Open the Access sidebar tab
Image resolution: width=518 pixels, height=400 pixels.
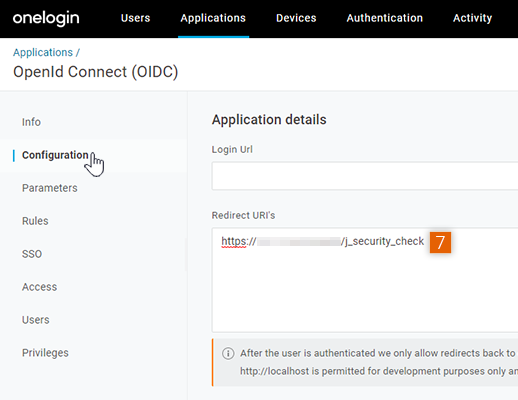[x=39, y=287]
